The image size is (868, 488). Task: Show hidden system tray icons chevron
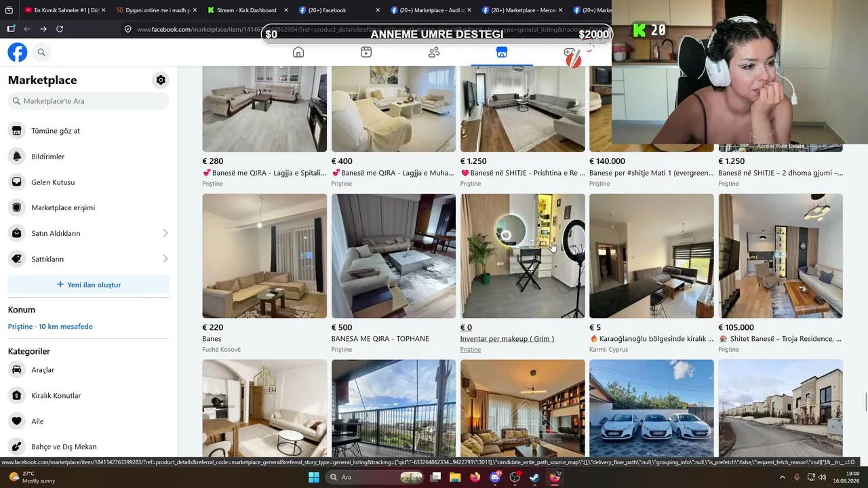pos(783,477)
